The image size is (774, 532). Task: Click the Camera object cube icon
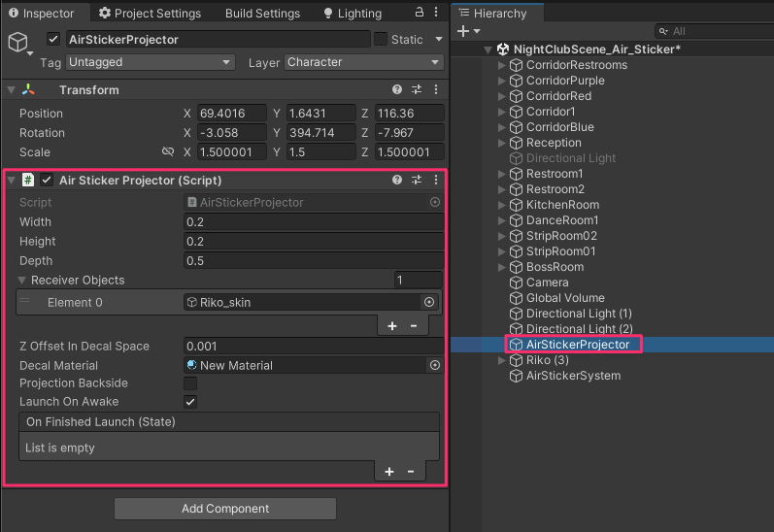pos(516,283)
